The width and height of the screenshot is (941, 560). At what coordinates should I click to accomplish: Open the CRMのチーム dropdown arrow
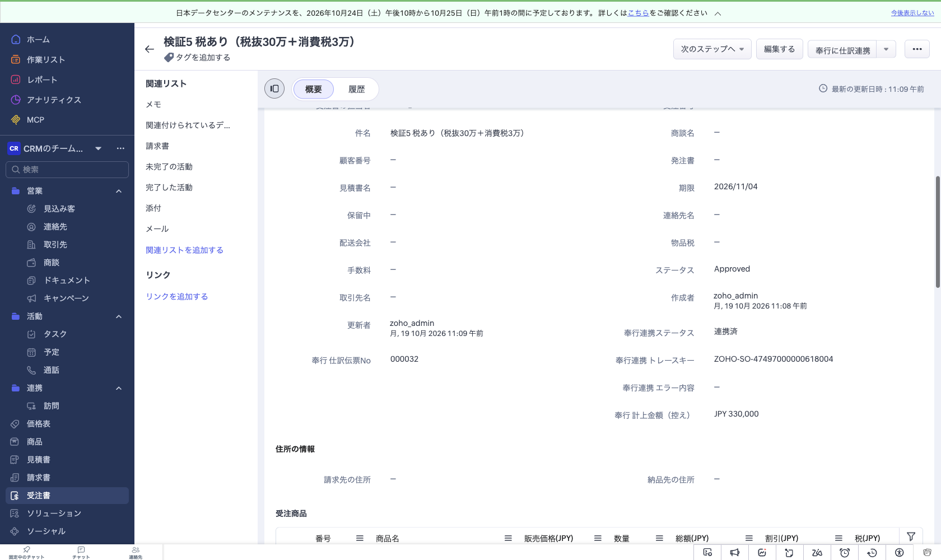coord(99,148)
